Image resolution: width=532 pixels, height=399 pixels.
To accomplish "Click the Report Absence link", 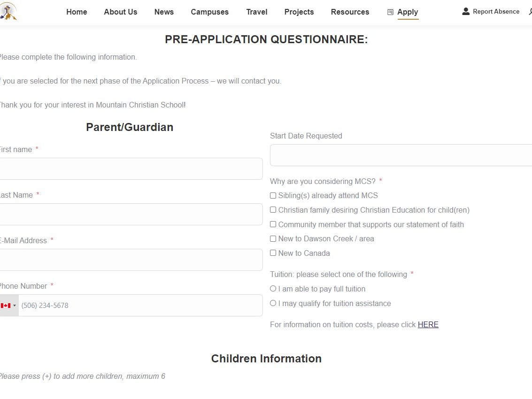I will [496, 12].
